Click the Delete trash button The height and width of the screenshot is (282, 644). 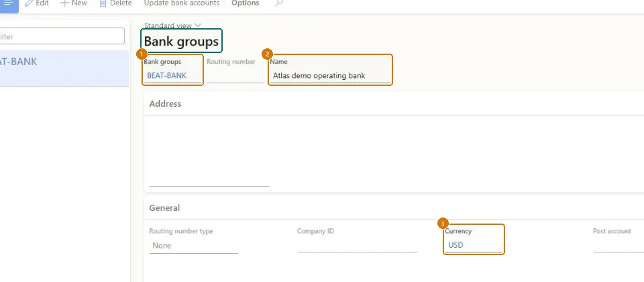(115, 3)
